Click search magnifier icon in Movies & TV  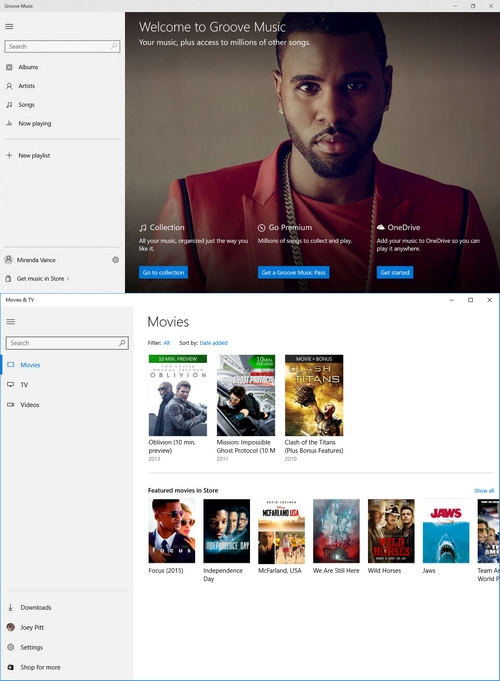click(x=122, y=343)
